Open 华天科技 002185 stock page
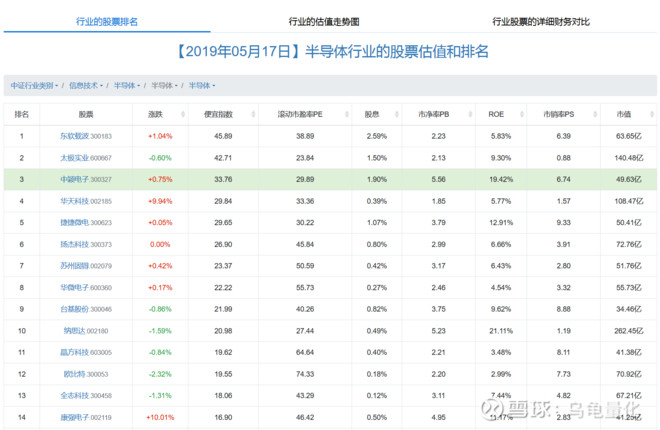 86,201
